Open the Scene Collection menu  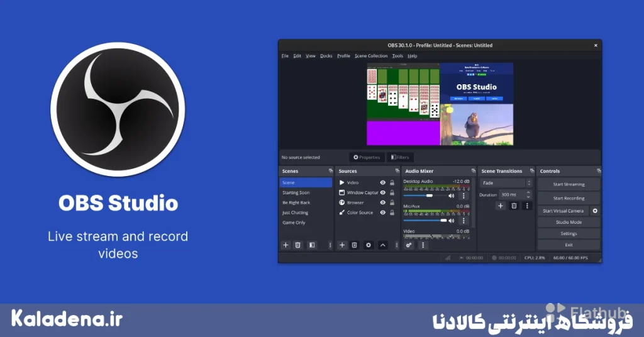click(371, 56)
